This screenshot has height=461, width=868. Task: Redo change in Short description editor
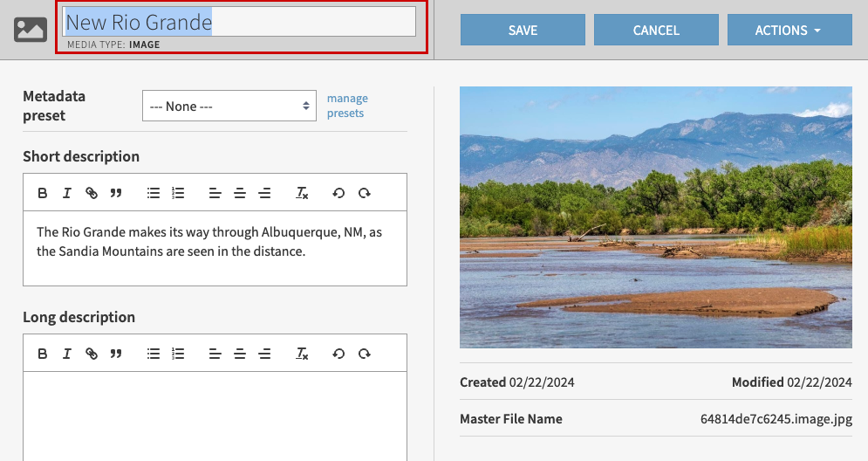pos(365,193)
